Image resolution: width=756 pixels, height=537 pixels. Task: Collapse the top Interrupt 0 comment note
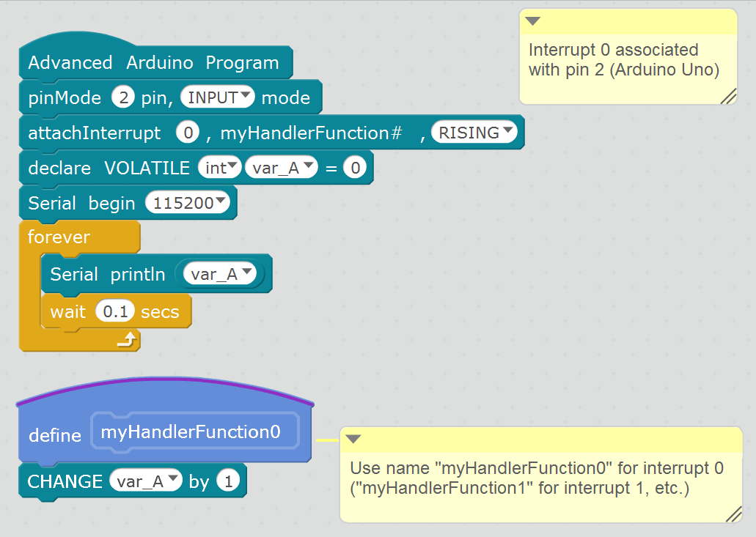533,21
